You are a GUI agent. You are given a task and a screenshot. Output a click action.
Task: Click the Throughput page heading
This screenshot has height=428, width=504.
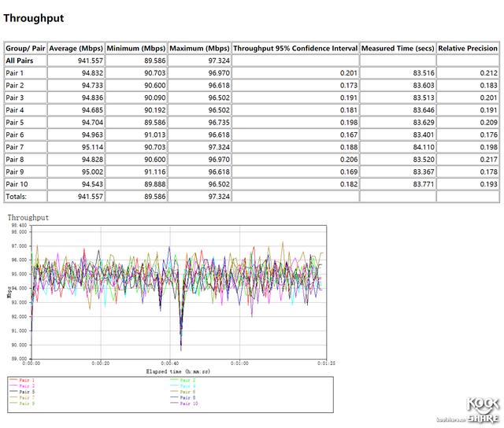click(x=34, y=18)
